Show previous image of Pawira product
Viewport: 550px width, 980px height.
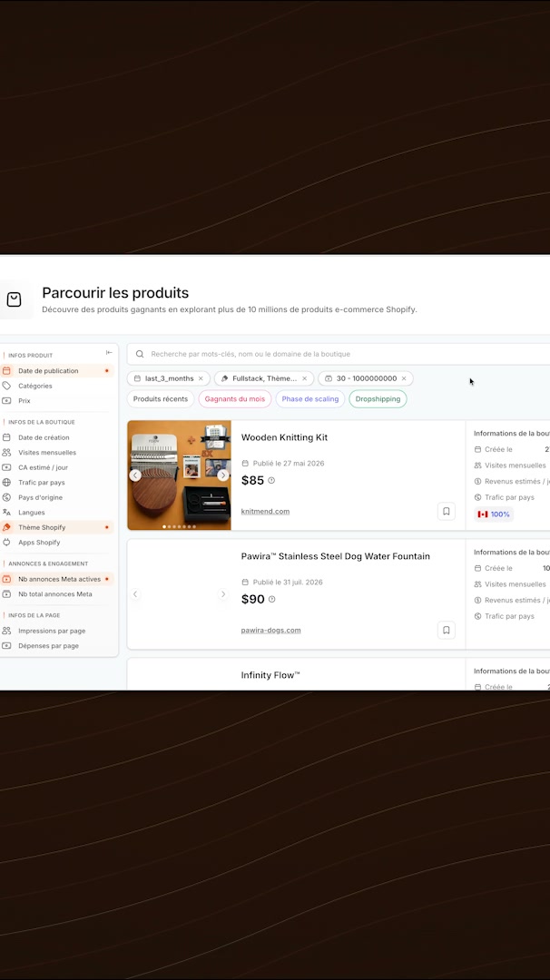coord(135,594)
